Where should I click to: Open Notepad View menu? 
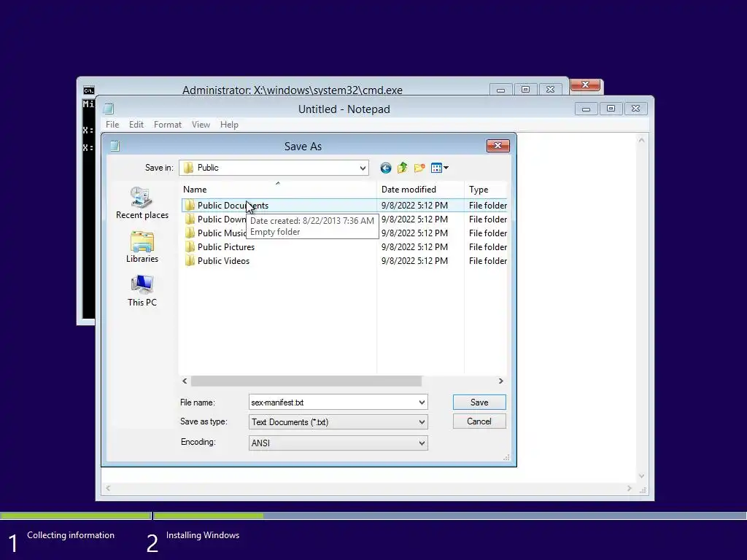(x=201, y=124)
